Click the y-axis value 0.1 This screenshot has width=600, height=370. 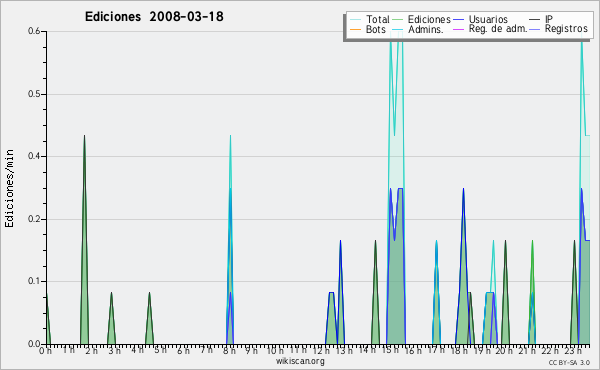(x=34, y=281)
